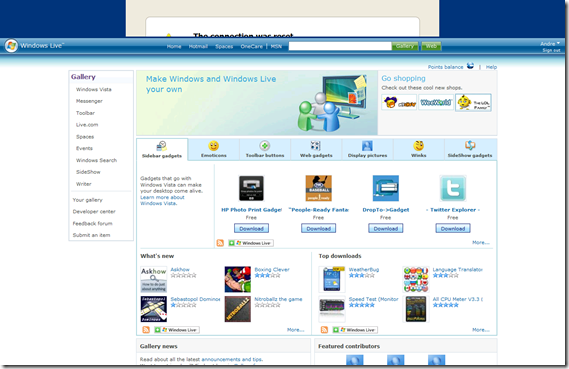Click Learn more about Windows Vista link

[162, 200]
